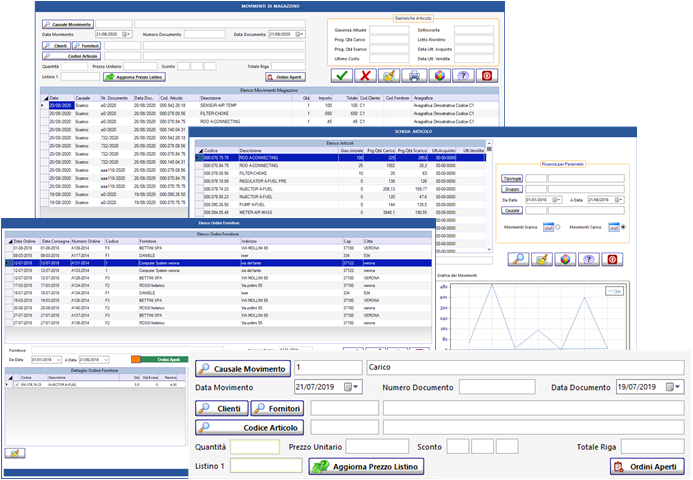
Task: Click large Aggiorna Prezzo Listino button
Action: point(366,467)
